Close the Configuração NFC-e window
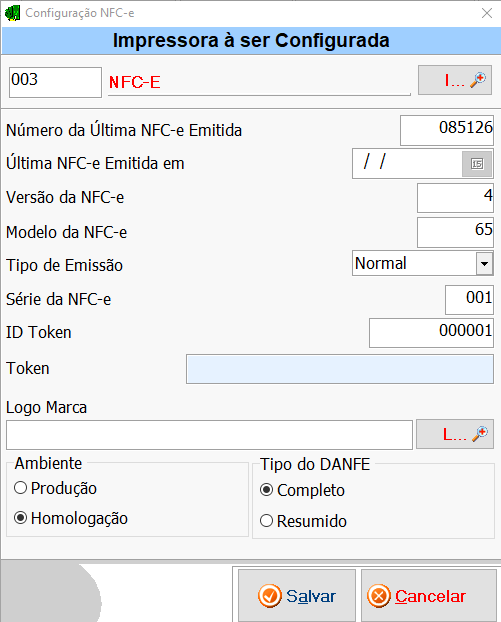This screenshot has height=622, width=501. coord(487,13)
